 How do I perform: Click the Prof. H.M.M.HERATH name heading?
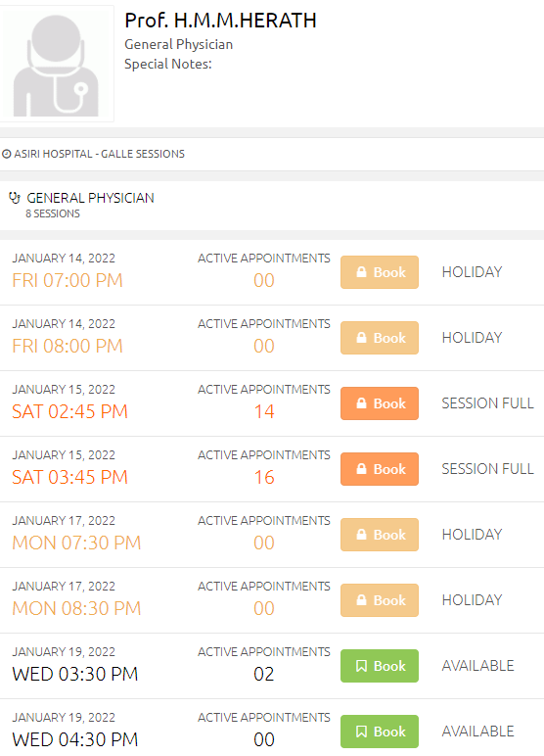(x=221, y=21)
